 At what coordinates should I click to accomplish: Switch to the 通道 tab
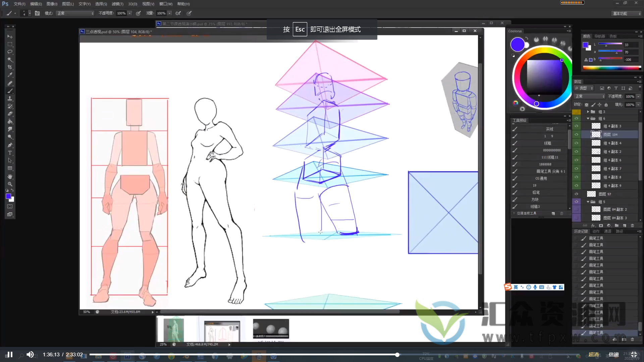[x=607, y=232]
